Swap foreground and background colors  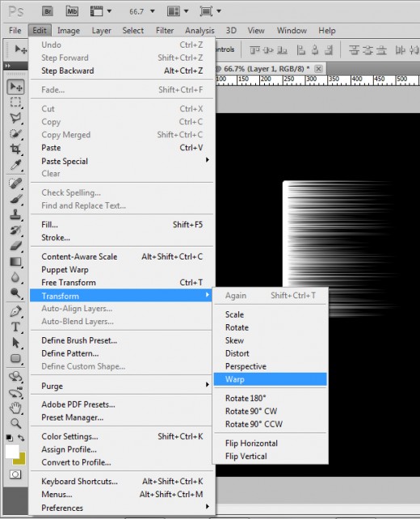coord(21,437)
